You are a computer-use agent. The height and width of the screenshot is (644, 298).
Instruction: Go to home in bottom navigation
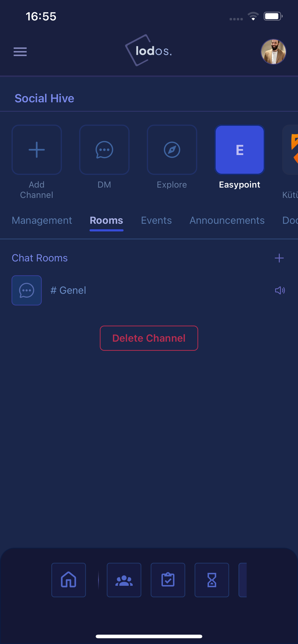[69, 580]
